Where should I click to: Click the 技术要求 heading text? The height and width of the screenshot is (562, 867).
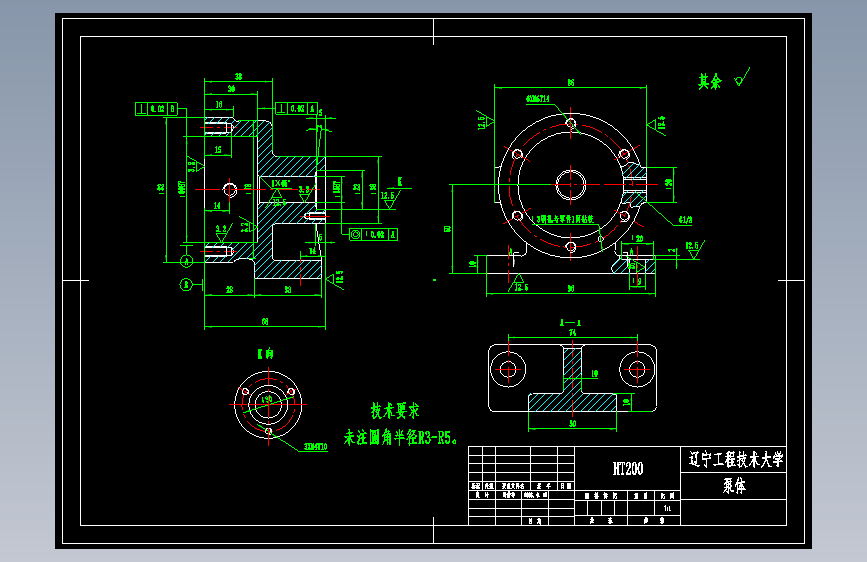coord(395,411)
